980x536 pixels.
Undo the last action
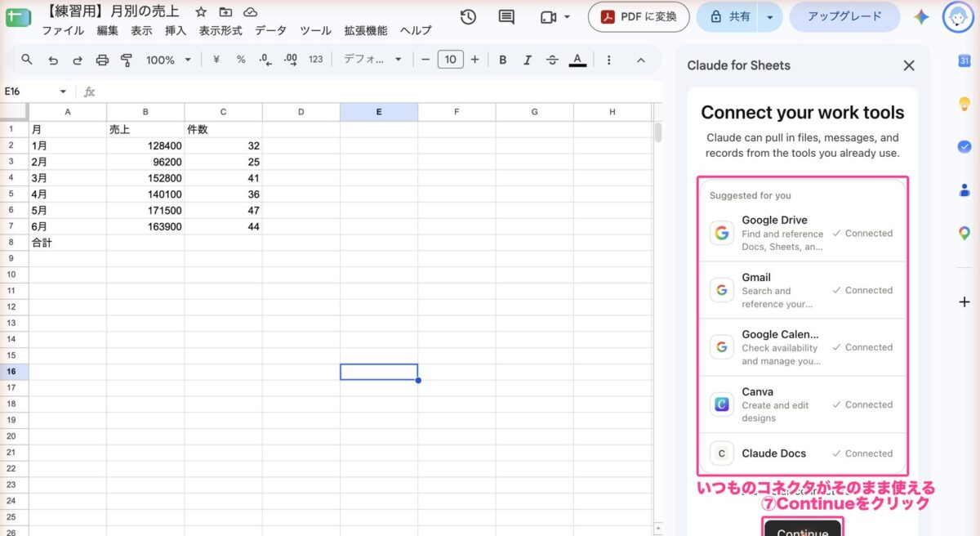53,60
